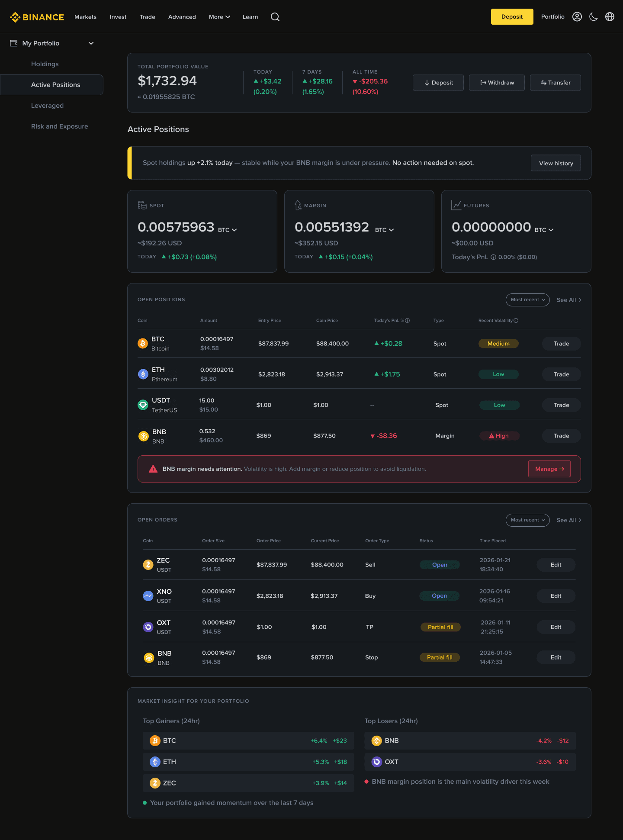This screenshot has height=840, width=623.
Task: Click the Transfer button
Action: [556, 83]
